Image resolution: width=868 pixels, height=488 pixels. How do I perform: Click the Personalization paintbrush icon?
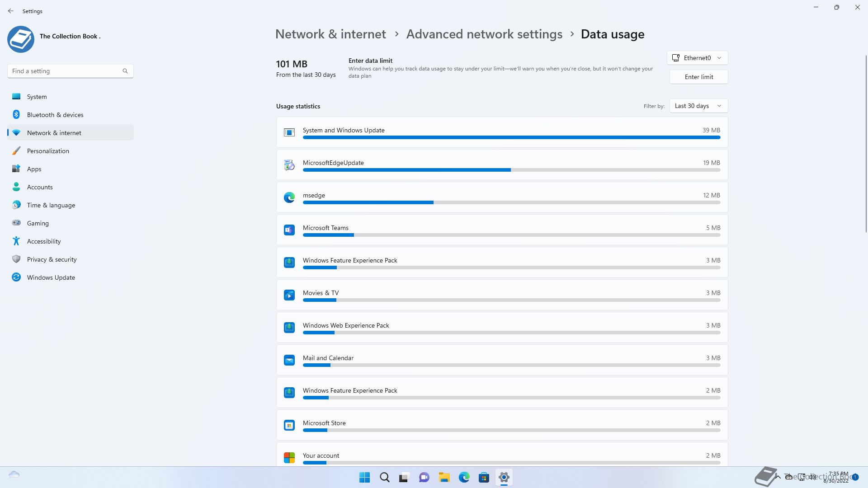[16, 150]
